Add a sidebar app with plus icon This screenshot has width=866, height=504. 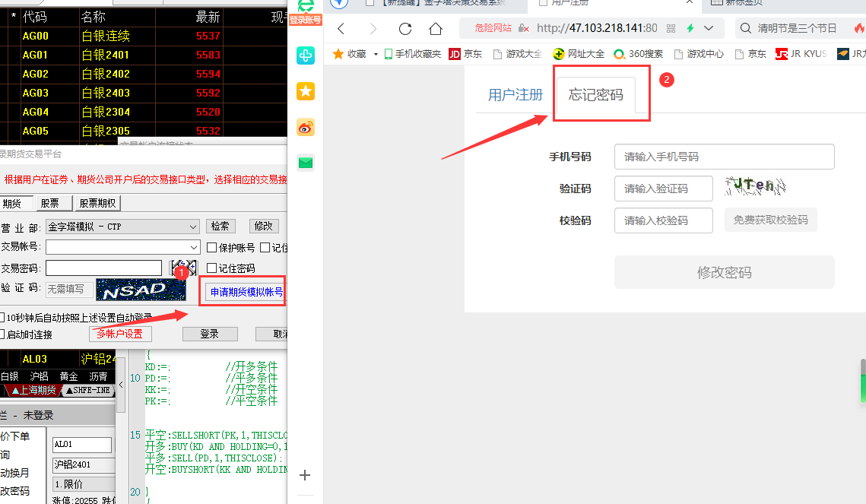click(305, 475)
